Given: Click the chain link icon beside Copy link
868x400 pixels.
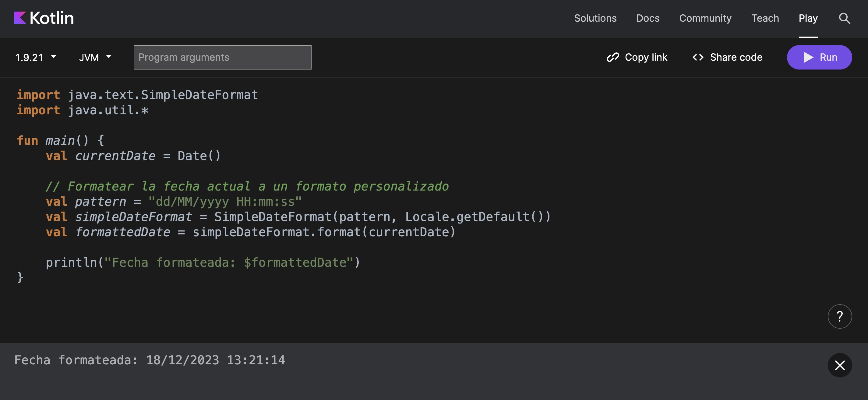Looking at the screenshot, I should coord(612,57).
